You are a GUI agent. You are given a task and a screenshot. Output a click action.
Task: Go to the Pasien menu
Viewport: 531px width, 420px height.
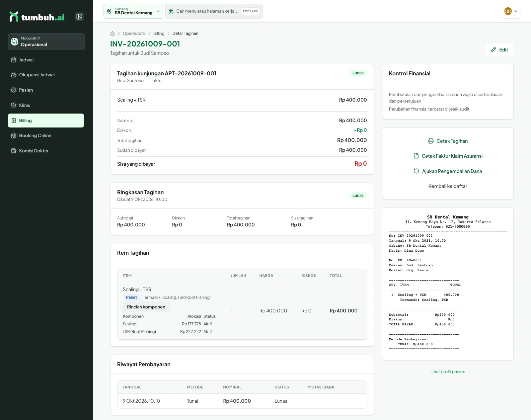[46, 90]
